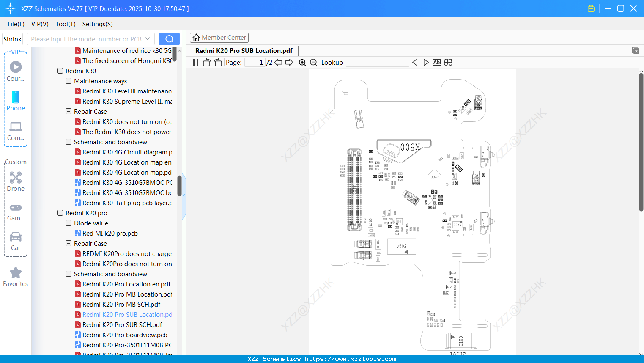Click the binoculars find icon
The width and height of the screenshot is (644, 363).
[448, 63]
